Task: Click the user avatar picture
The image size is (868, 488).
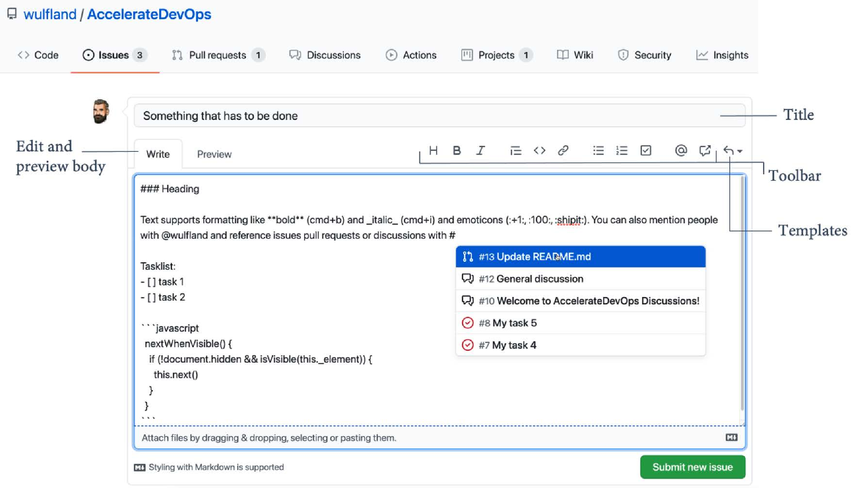Action: [x=100, y=112]
